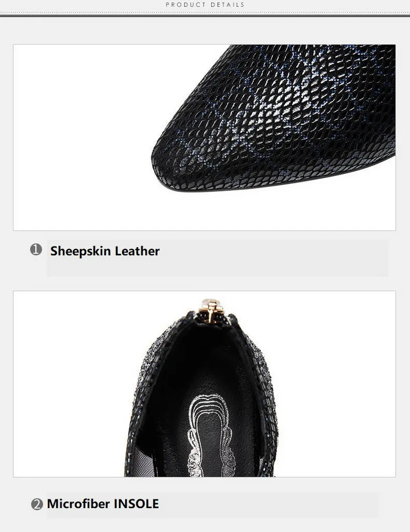Select the Microfiber INSOLE label

pyautogui.click(x=102, y=504)
